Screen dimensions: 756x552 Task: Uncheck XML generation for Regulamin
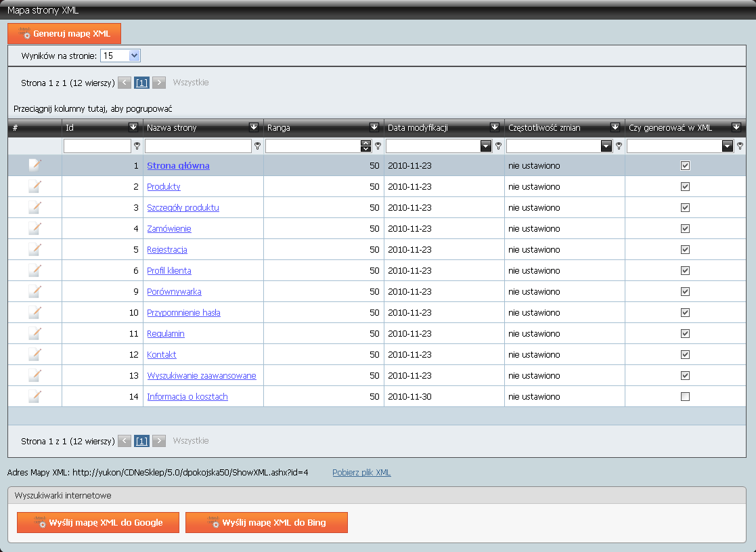685,333
